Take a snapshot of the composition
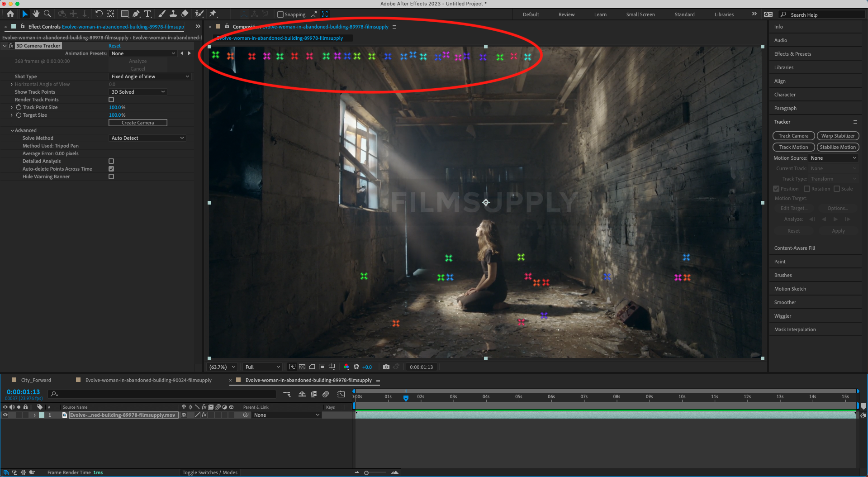Viewport: 868px width, 477px height. 386,367
